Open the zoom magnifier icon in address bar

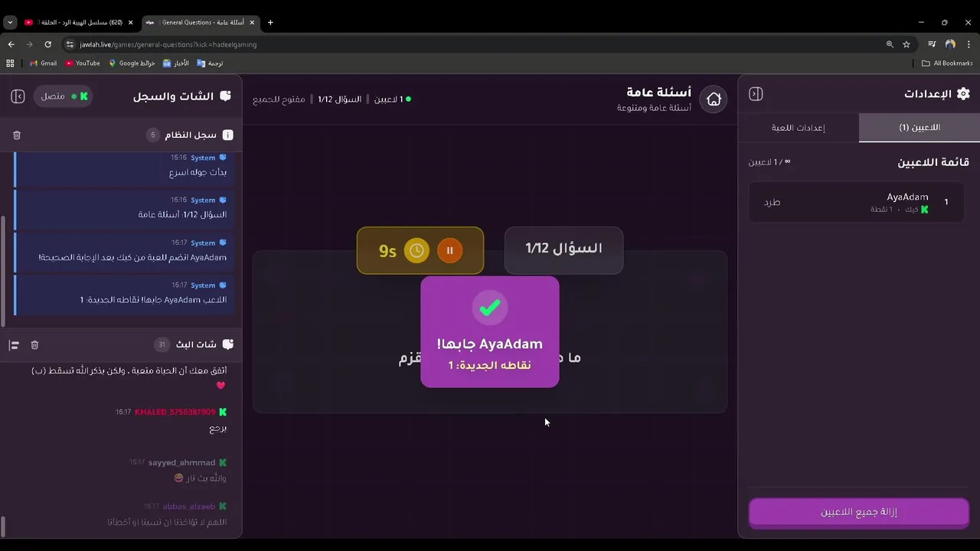point(890,44)
